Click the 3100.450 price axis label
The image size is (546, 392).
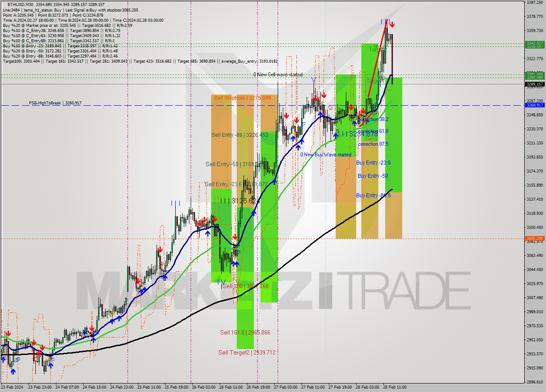pyautogui.click(x=535, y=228)
